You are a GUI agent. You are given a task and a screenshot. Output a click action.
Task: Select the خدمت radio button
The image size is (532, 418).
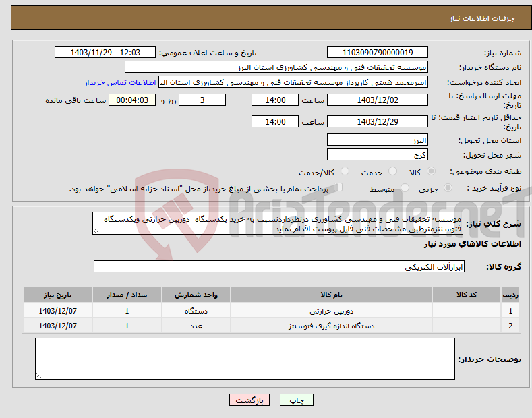pyautogui.click(x=392, y=171)
